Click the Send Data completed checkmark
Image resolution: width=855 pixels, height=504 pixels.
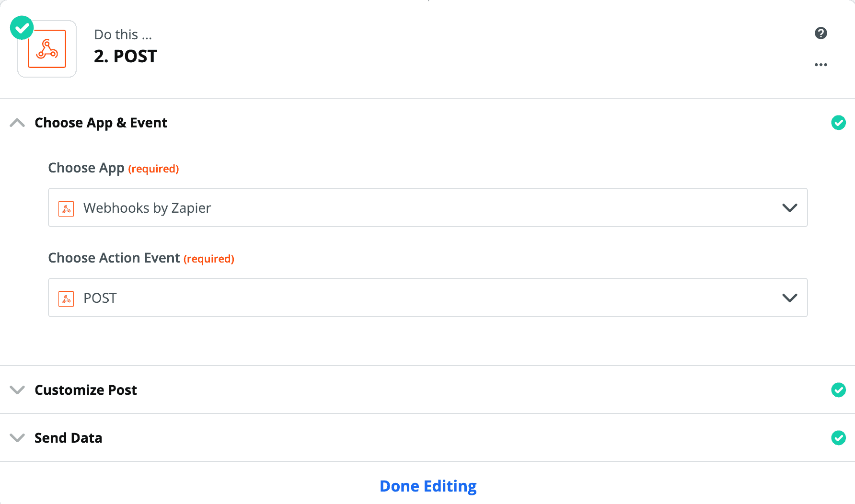838,438
